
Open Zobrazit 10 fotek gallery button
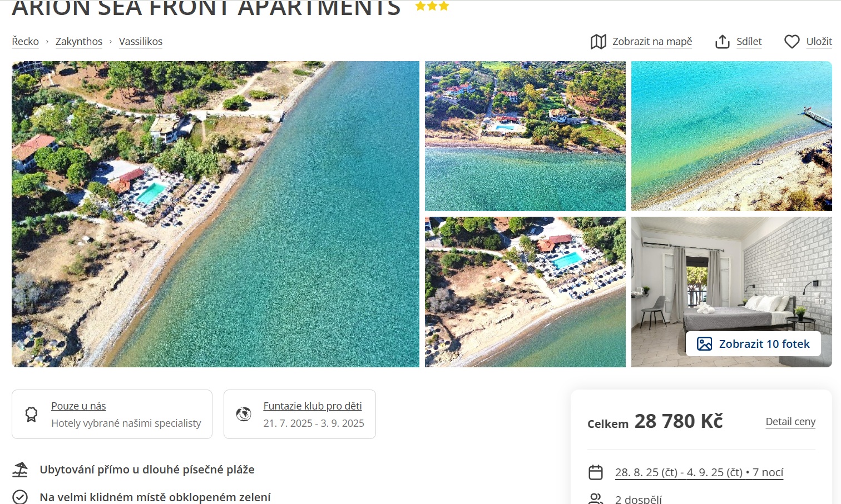(x=753, y=344)
